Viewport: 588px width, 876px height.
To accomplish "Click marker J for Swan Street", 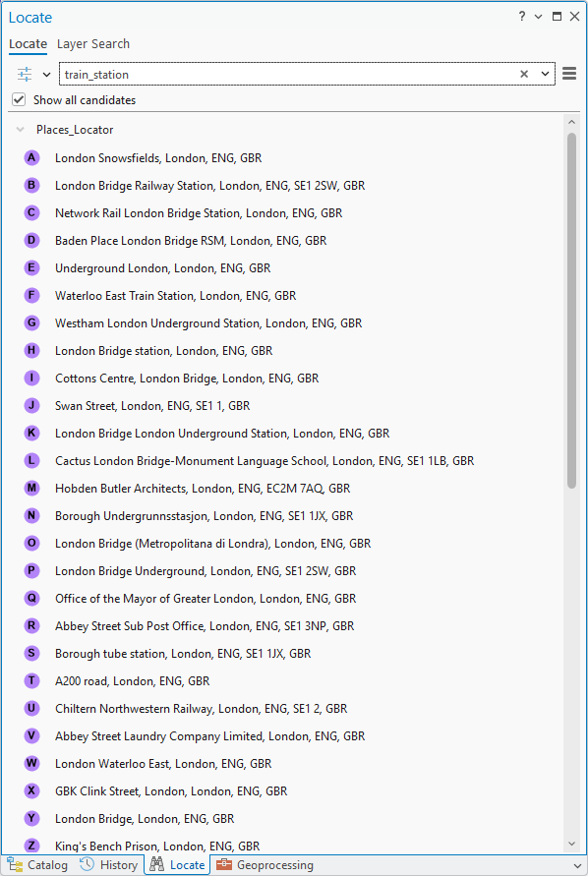I will [x=31, y=406].
